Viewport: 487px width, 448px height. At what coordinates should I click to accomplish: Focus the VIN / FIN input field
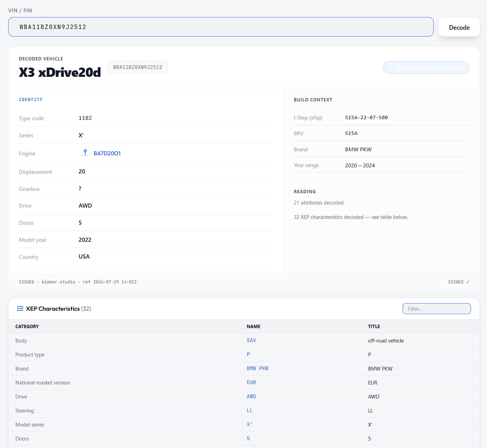(221, 27)
